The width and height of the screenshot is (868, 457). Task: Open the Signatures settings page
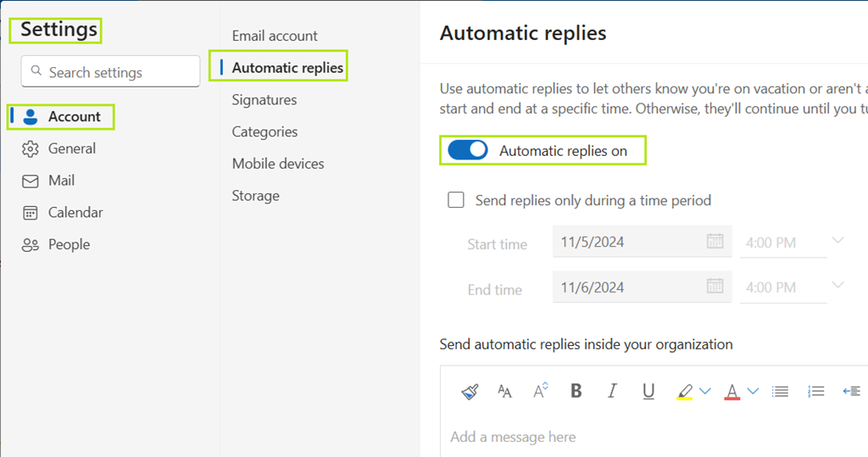[264, 100]
